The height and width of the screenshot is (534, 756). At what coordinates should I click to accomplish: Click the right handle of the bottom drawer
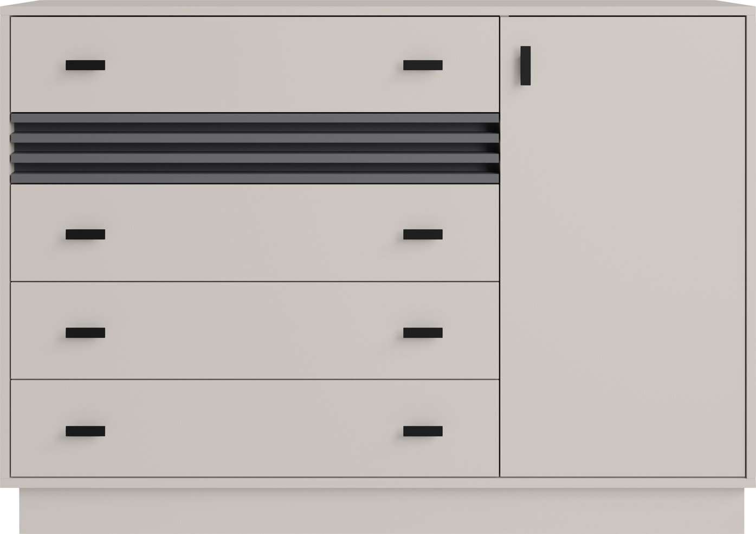point(423,431)
